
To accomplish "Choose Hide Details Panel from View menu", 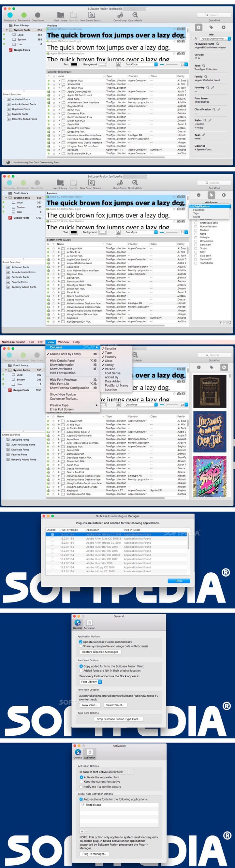I will click(74, 360).
